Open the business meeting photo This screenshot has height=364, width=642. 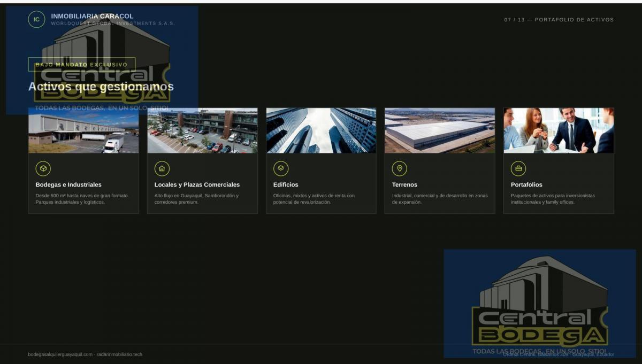559,130
